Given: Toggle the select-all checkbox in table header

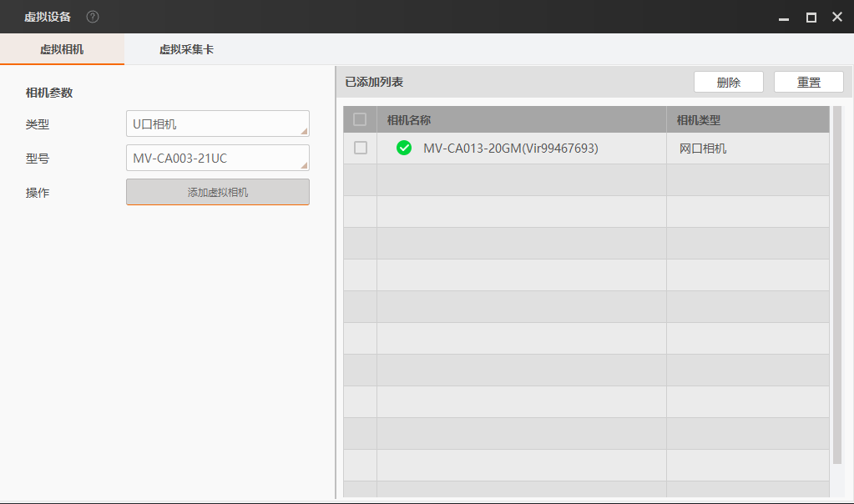Looking at the screenshot, I should tap(360, 119).
